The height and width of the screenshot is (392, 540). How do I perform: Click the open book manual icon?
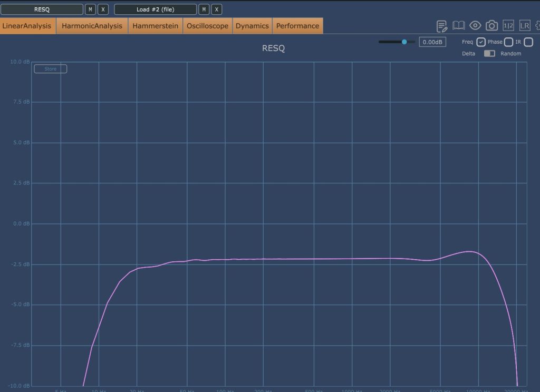click(x=459, y=26)
